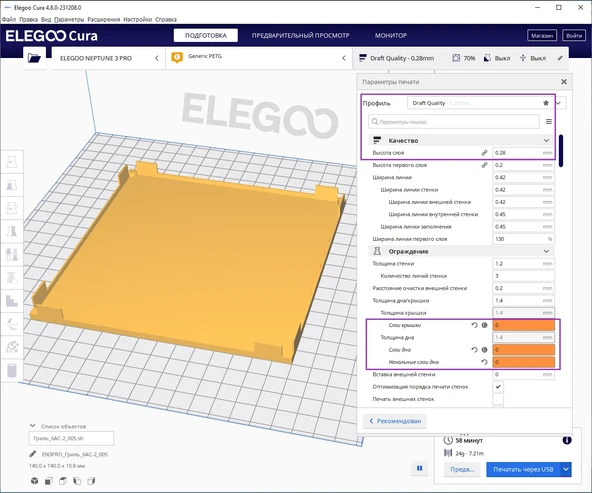Toggle the wall print order optimization checkbox

pos(498,387)
